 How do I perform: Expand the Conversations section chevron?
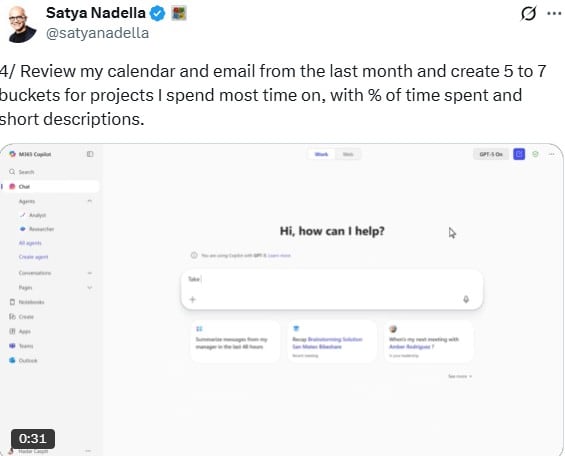(x=90, y=273)
